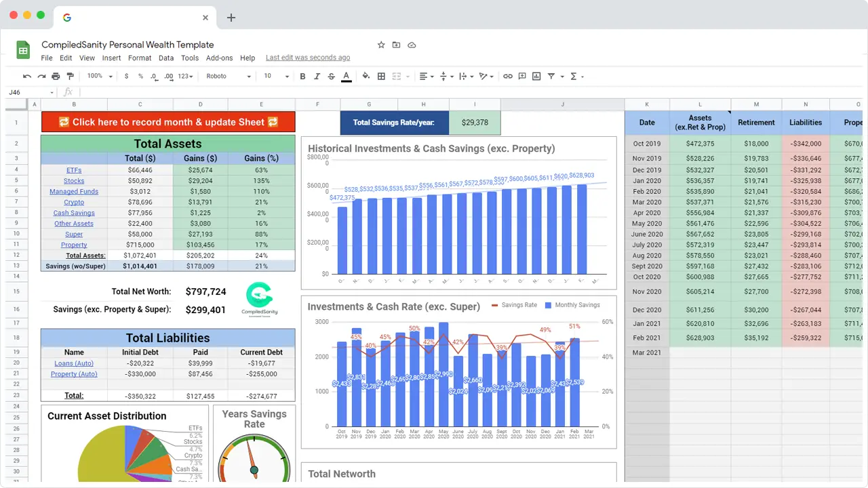Screen dimensions: 868x488
Task: Open the text wrapping dropdown
Action: pyautogui.click(x=466, y=77)
